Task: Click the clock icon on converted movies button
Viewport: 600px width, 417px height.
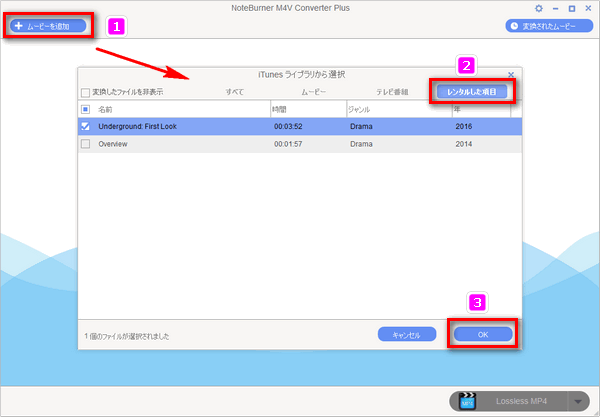Action: (514, 26)
